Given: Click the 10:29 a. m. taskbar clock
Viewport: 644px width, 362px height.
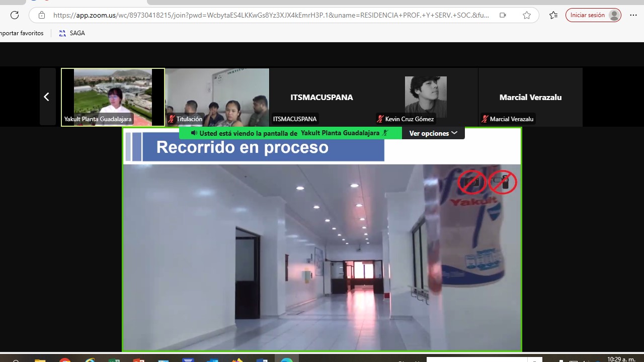Looking at the screenshot, I should 621,359.
